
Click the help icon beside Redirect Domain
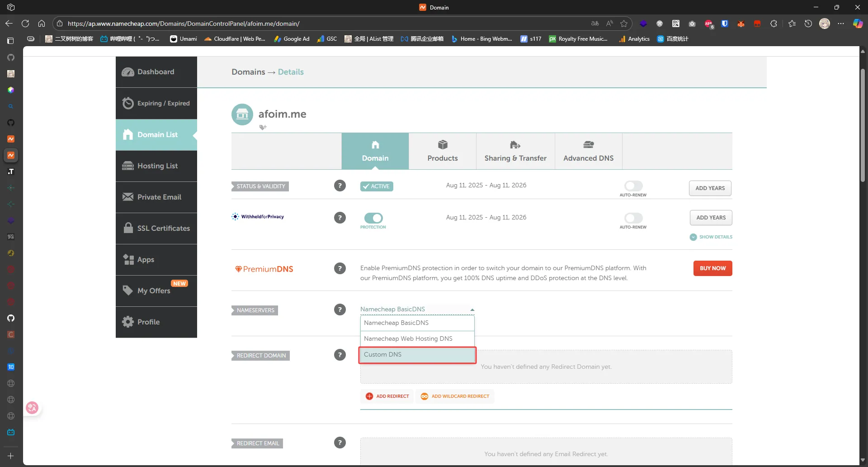coord(340,355)
